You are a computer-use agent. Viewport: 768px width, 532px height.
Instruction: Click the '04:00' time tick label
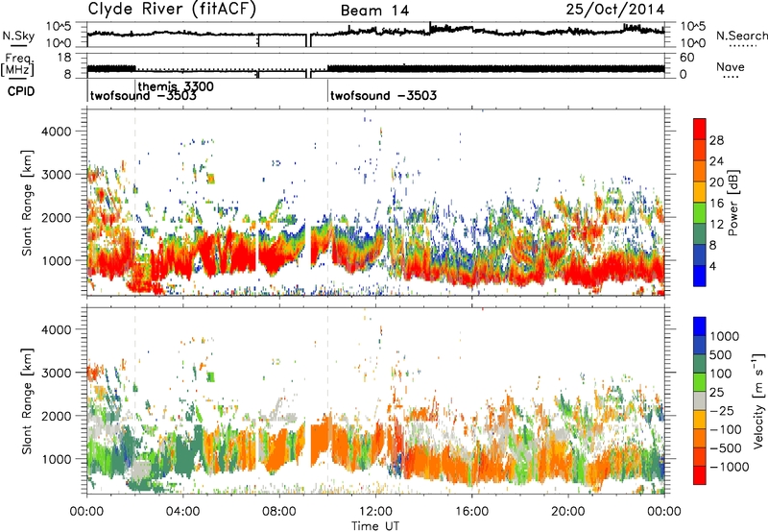[x=182, y=512]
